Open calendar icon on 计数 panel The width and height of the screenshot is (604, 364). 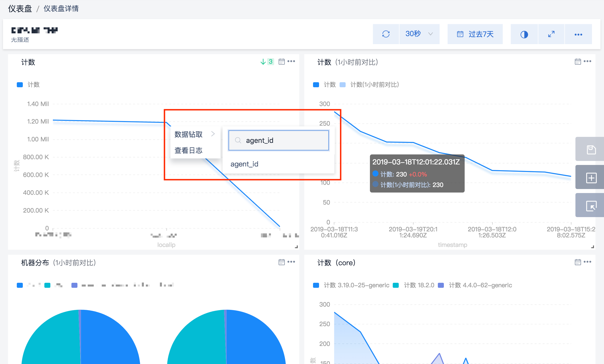click(281, 62)
